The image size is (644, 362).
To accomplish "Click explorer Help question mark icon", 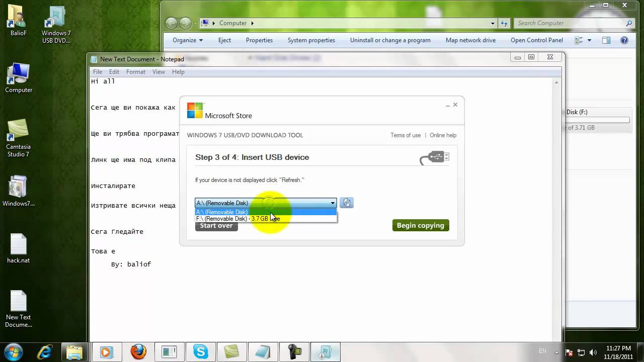I will pyautogui.click(x=624, y=40).
